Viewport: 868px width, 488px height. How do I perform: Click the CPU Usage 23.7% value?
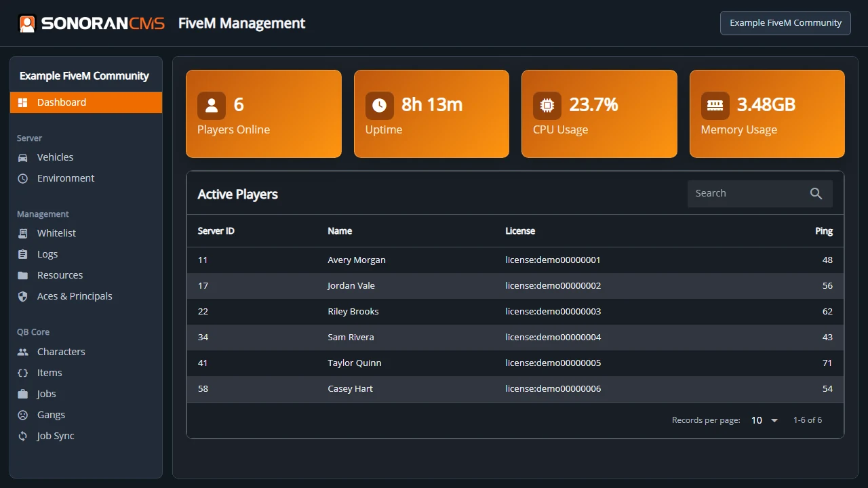(x=593, y=104)
